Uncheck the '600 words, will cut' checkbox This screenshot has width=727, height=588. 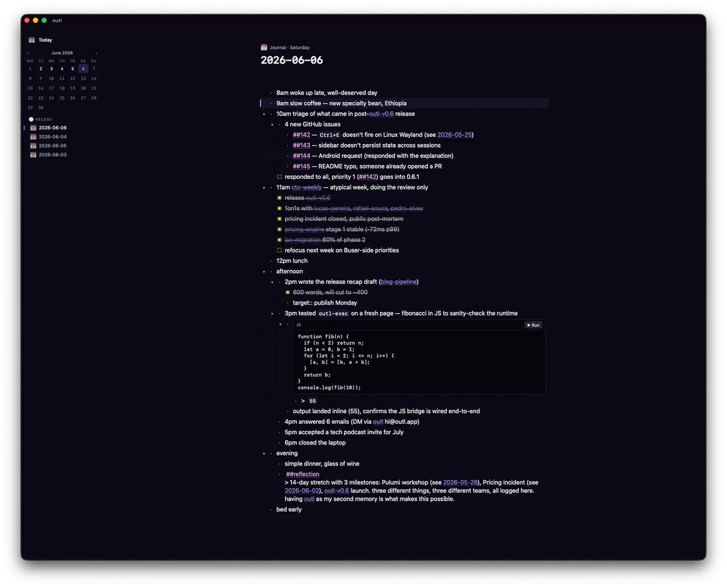[288, 292]
